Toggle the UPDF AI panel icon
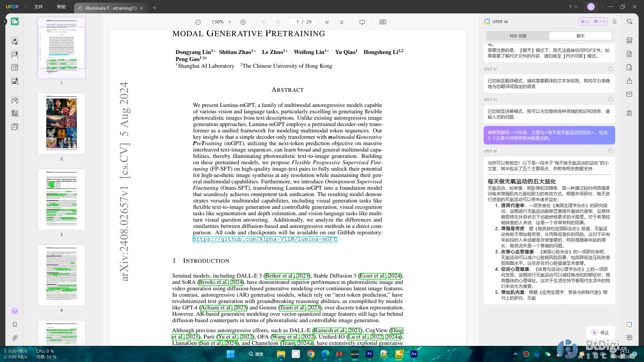644x362 pixels. (629, 324)
